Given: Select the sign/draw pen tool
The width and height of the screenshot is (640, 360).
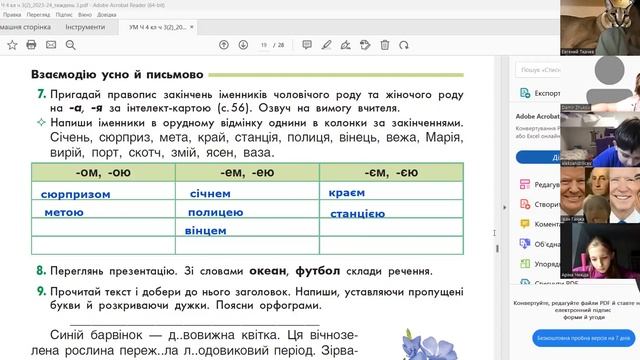Looking at the screenshot, I should point(346,45).
